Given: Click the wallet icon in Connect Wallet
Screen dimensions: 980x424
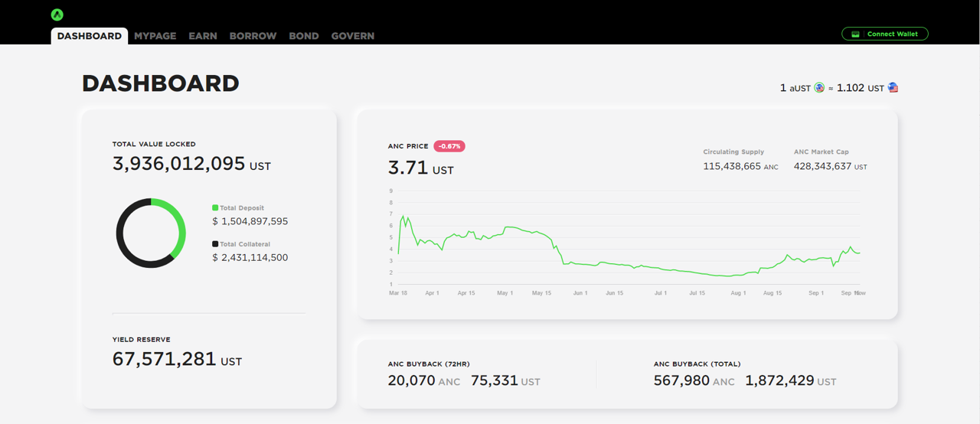Looking at the screenshot, I should (x=855, y=34).
